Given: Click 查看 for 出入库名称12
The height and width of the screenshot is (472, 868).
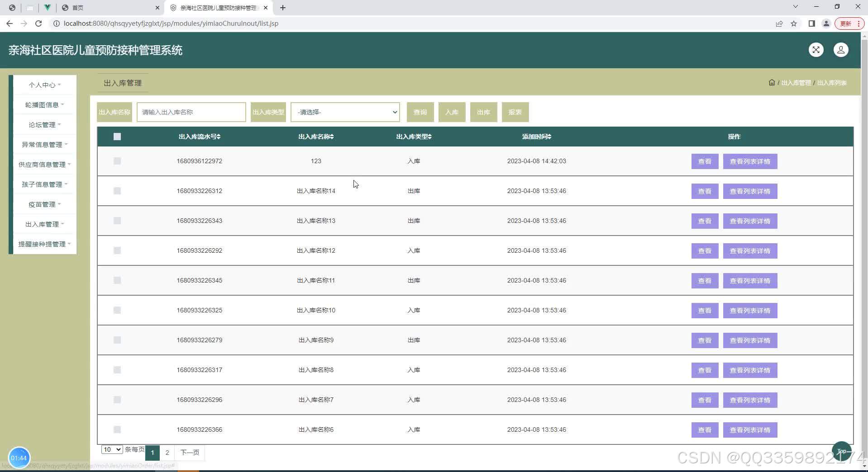Looking at the screenshot, I should point(705,251).
